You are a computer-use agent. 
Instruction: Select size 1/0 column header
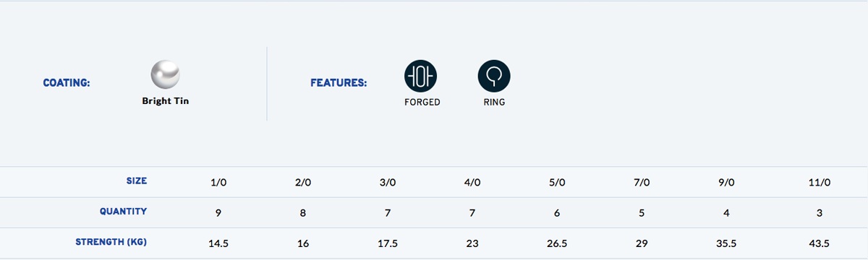(x=218, y=183)
